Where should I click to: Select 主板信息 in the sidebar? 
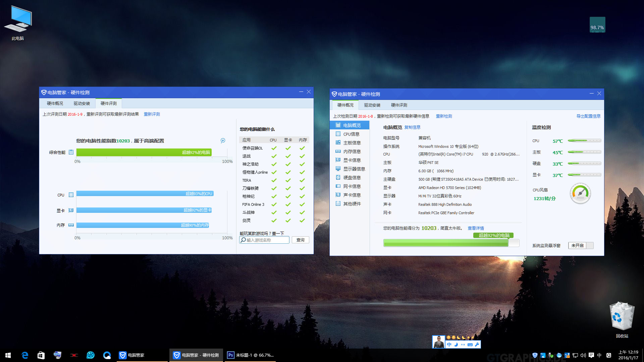tap(350, 142)
